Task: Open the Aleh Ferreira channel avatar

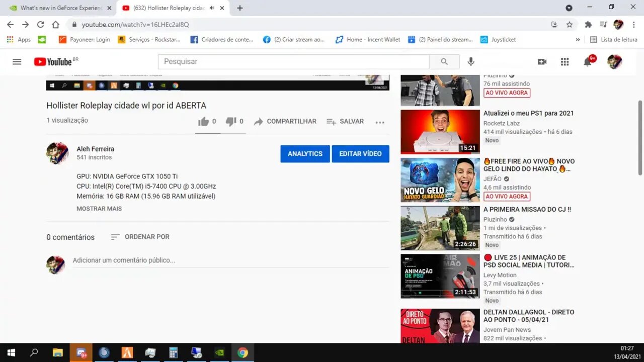Action: 57,153
